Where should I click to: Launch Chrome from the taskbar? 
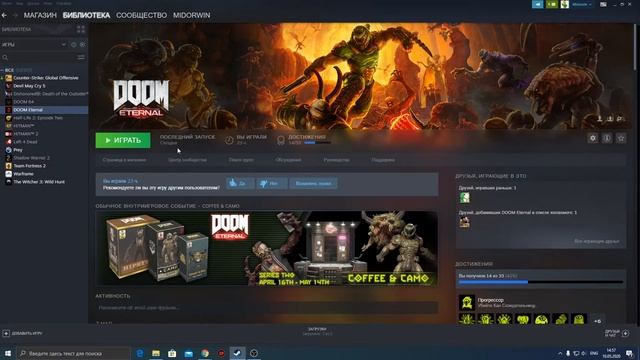[x=205, y=353]
